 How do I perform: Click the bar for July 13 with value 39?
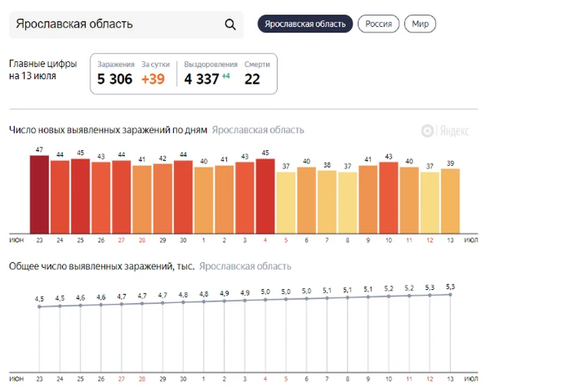pos(450,201)
